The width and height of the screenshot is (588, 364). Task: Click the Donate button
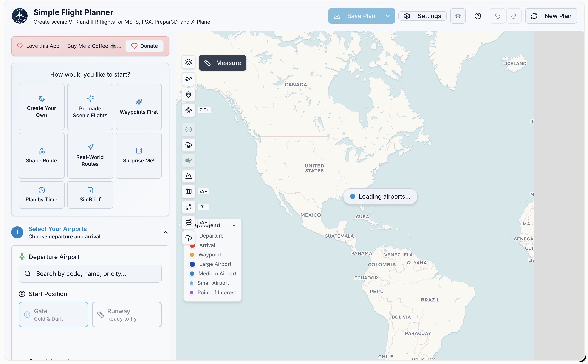[x=144, y=46]
